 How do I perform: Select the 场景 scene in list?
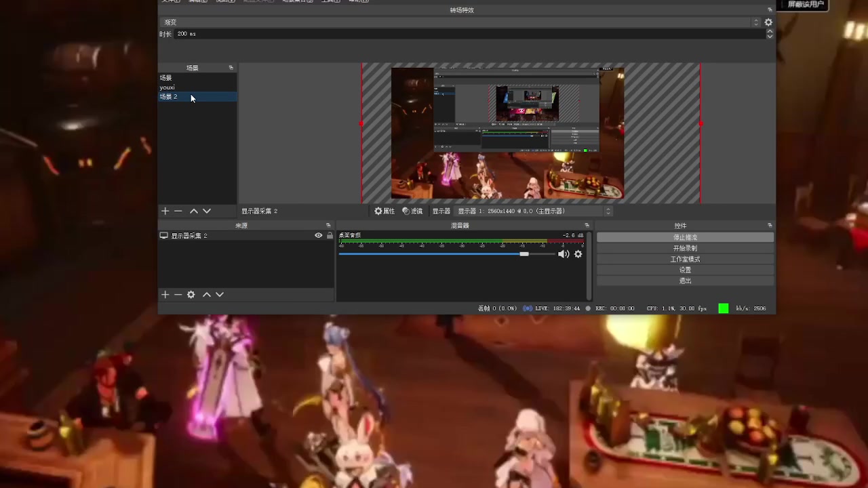[197, 78]
